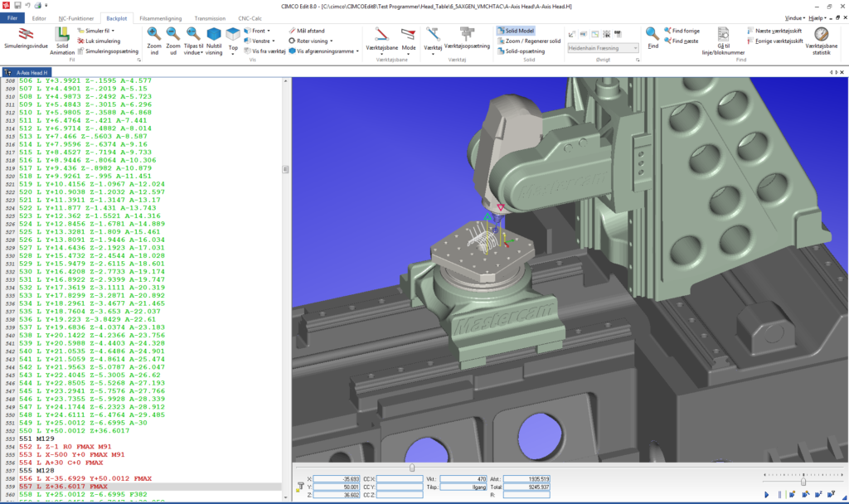The width and height of the screenshot is (849, 504).
Task: Click pause simulation button
Action: [779, 494]
